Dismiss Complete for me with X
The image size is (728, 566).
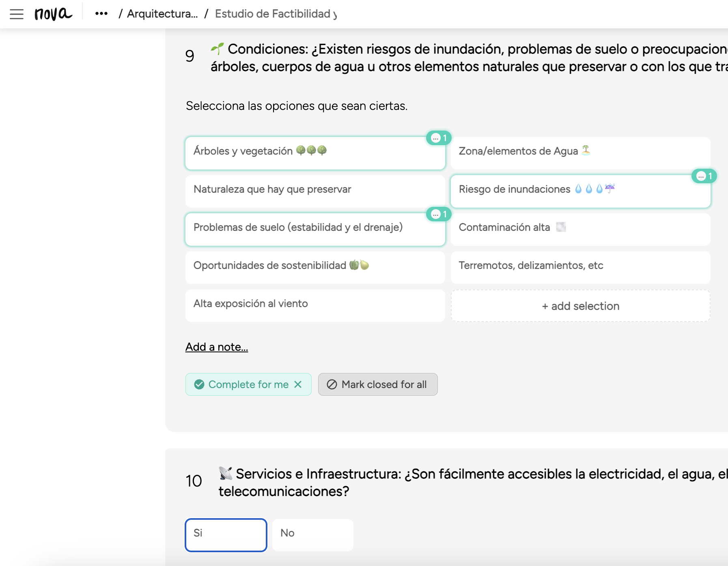(298, 384)
